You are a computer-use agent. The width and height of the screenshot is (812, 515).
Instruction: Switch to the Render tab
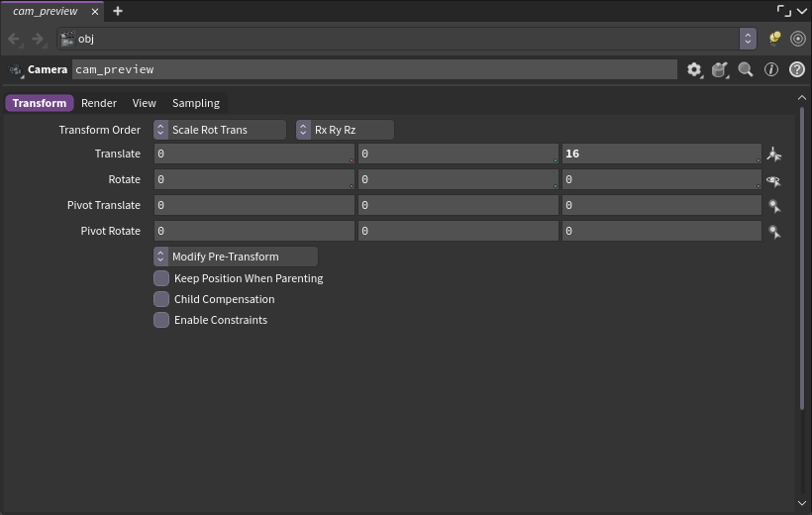99,103
